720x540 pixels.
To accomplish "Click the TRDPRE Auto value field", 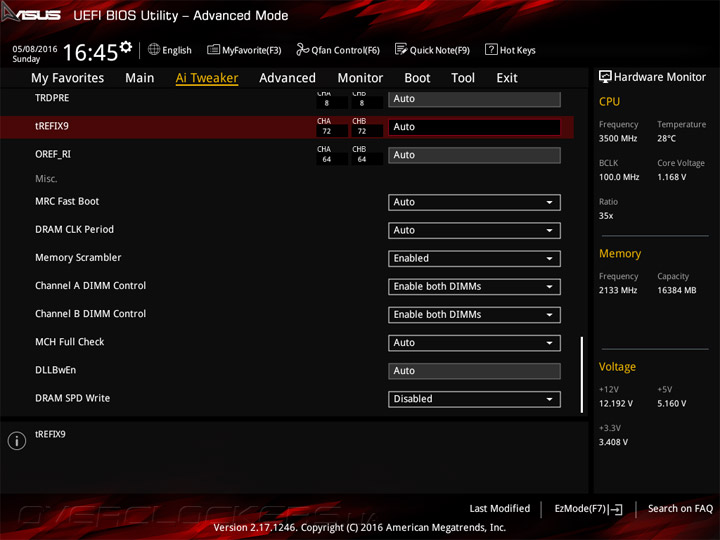I will (x=474, y=99).
